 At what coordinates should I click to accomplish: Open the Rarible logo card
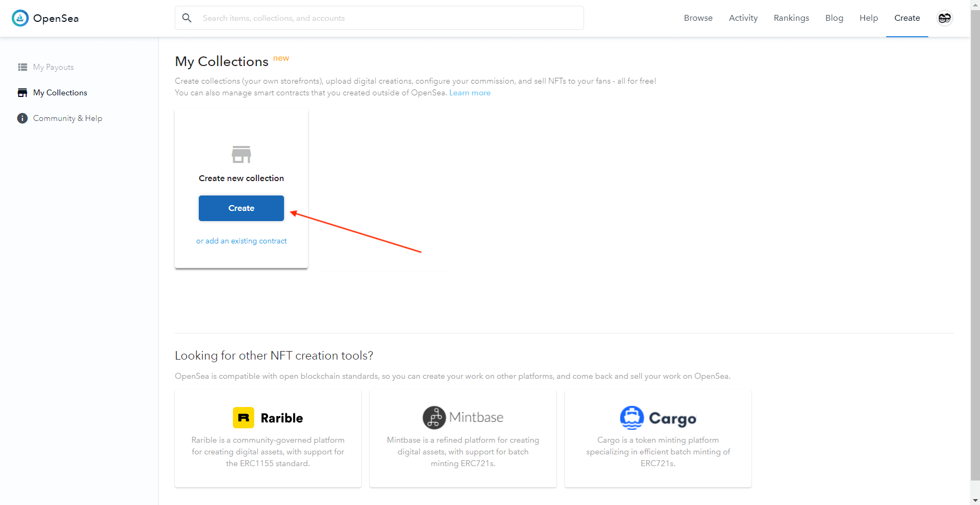tap(268, 418)
